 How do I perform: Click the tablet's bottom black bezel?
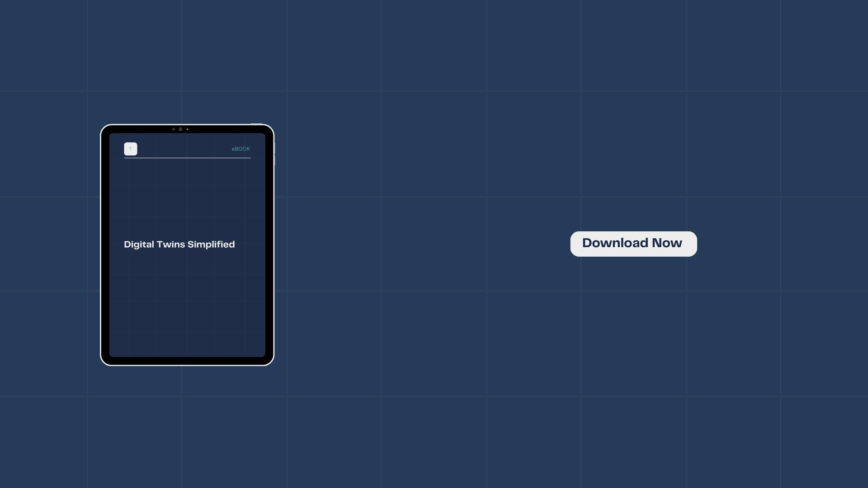tap(187, 361)
